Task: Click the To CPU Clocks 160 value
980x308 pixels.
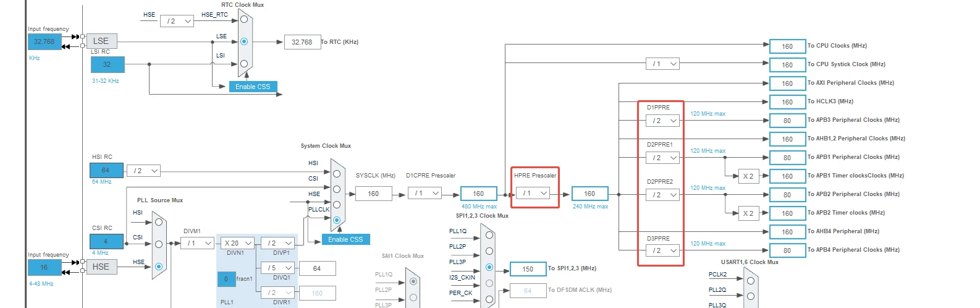Action: (787, 46)
